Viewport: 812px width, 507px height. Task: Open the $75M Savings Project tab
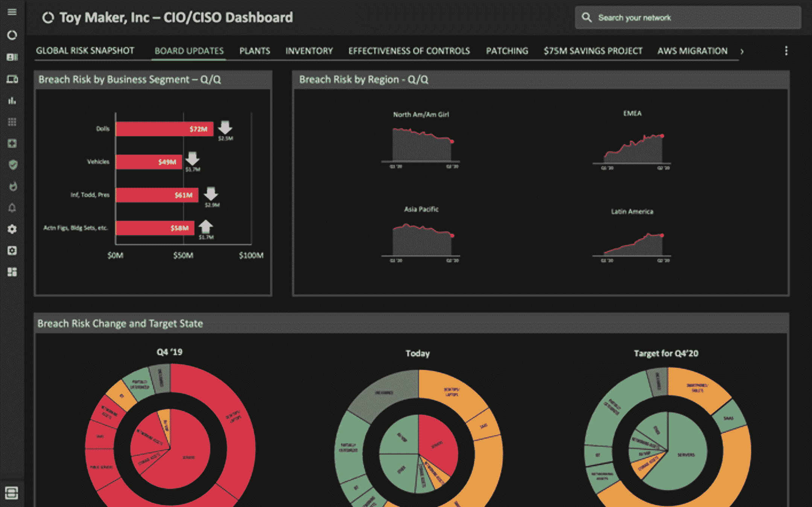(593, 51)
